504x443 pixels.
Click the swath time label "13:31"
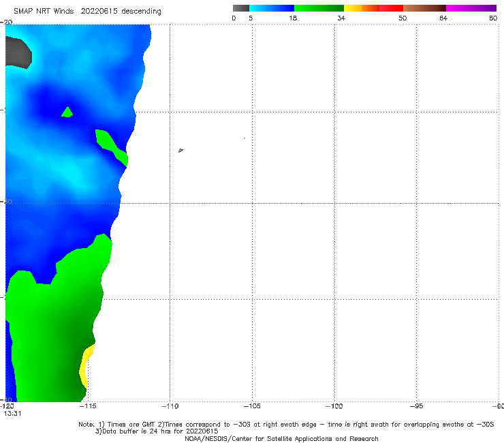(12, 414)
